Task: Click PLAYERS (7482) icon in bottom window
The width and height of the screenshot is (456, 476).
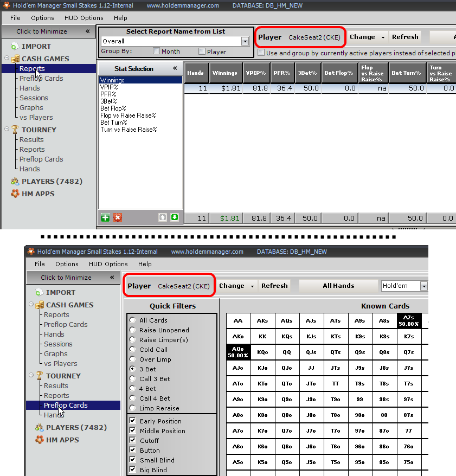Action: coord(40,428)
